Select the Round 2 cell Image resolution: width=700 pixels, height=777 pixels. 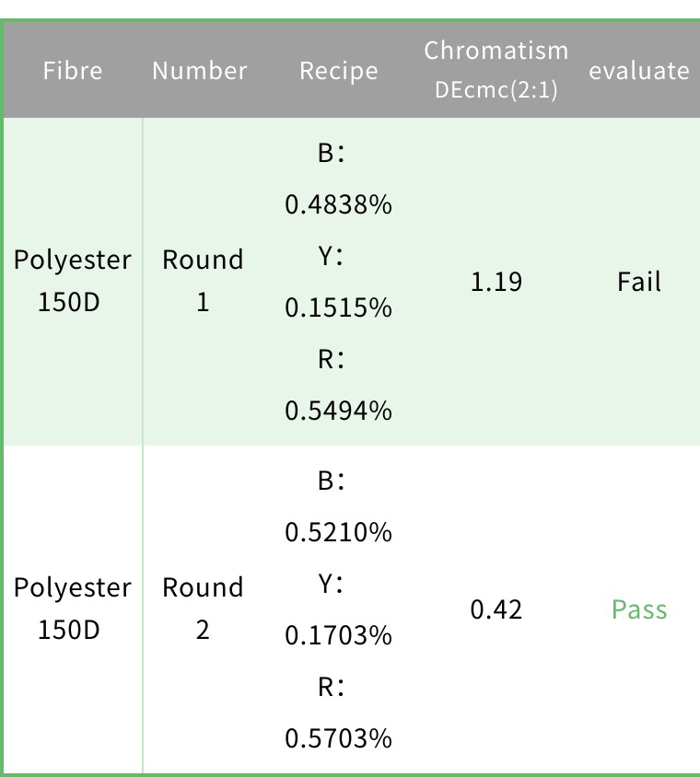pyautogui.click(x=203, y=609)
